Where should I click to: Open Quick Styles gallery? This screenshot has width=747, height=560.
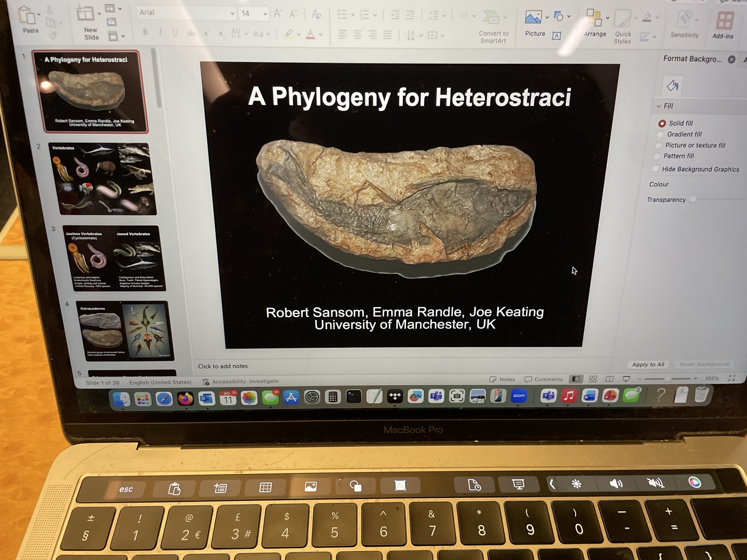coord(623,19)
